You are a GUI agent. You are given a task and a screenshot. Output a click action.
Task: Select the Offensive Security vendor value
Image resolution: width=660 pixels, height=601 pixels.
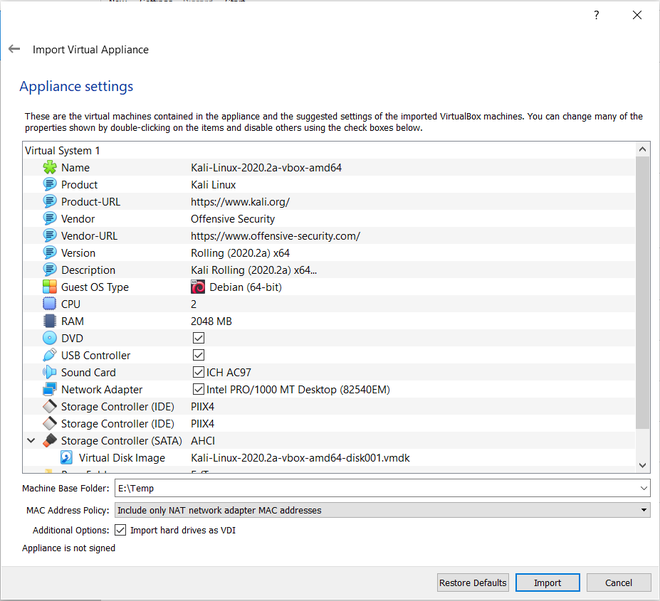tap(233, 219)
